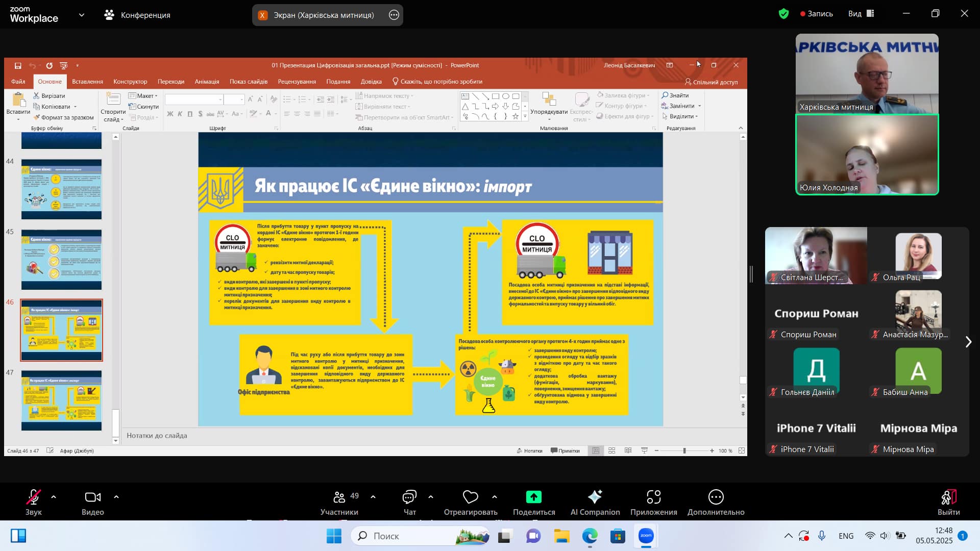Open shared screen options ellipsis

click(x=394, y=15)
